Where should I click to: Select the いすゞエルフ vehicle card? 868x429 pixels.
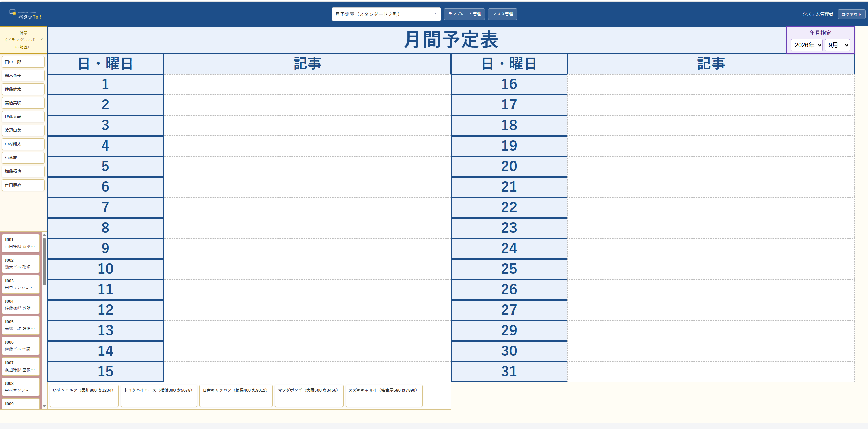[x=84, y=396]
